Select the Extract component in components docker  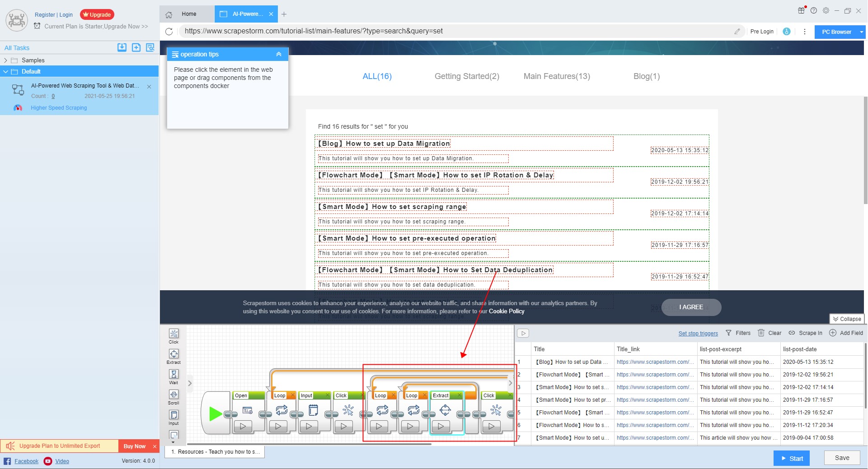174,357
